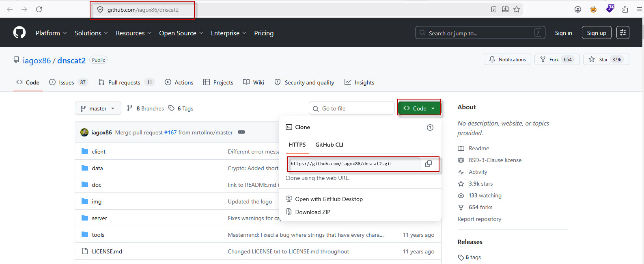Expand the Resources menu
Screen dimensions: 644x264
tap(134, 33)
